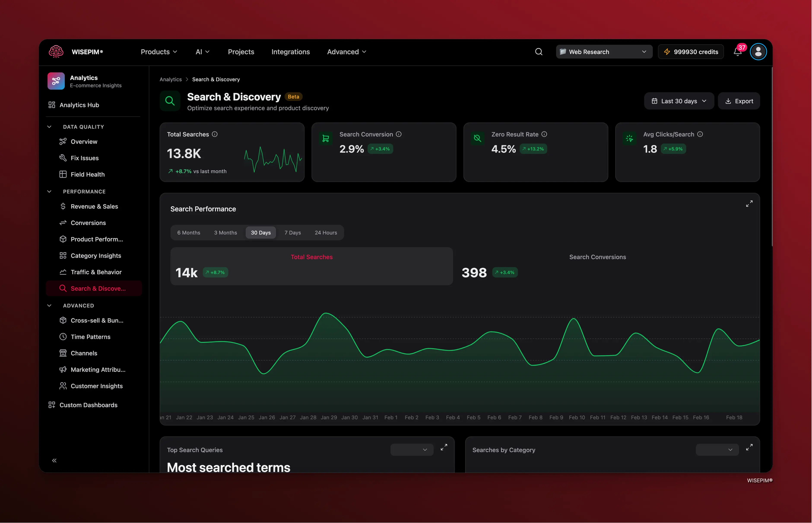Click the Export button
This screenshot has width=812, height=523.
[x=739, y=101]
